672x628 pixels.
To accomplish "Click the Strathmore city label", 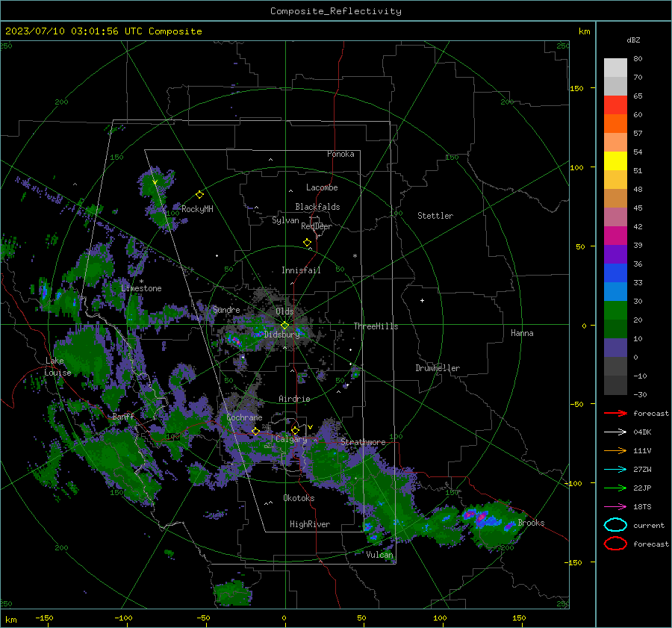I will point(363,442).
